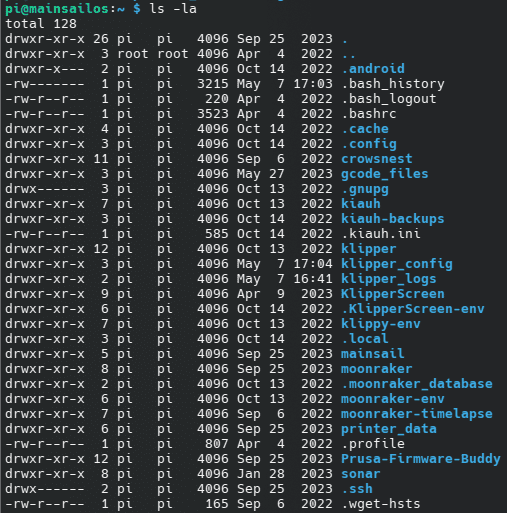Click the mainsail directory name
507x513 pixels.
tap(373, 354)
